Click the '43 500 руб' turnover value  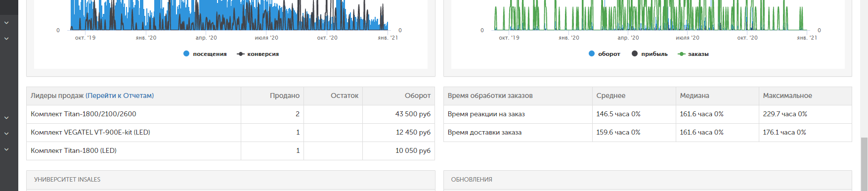tap(413, 114)
